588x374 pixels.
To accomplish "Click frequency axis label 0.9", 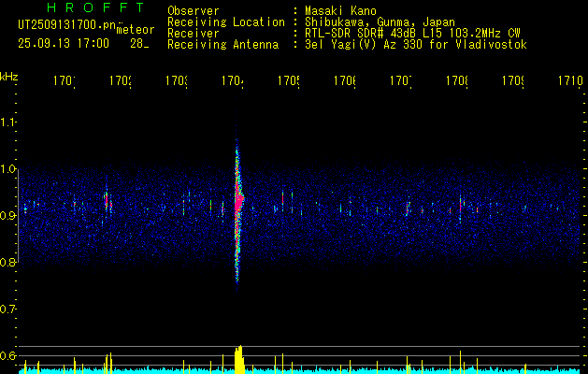I will click(7, 216).
